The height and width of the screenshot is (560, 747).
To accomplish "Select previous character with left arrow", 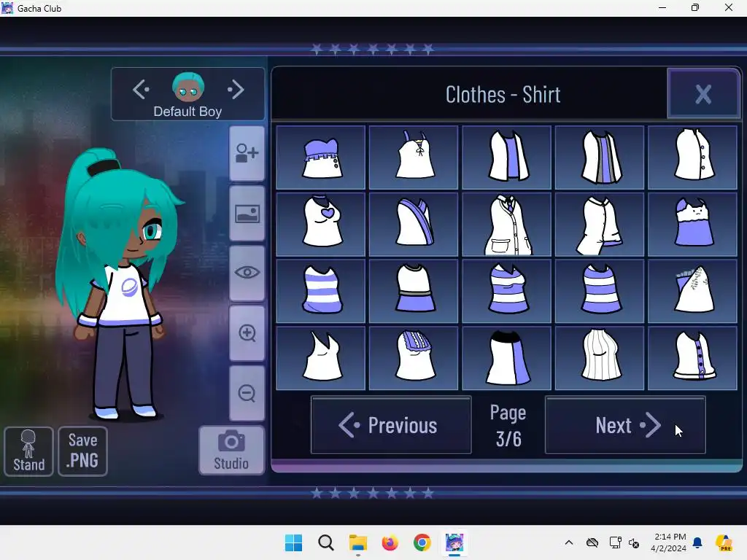I will click(x=141, y=90).
